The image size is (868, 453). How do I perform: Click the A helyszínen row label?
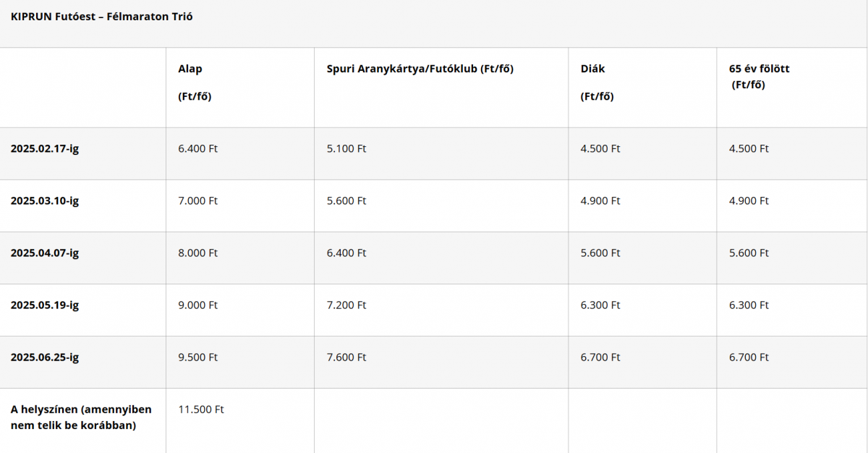(74, 417)
